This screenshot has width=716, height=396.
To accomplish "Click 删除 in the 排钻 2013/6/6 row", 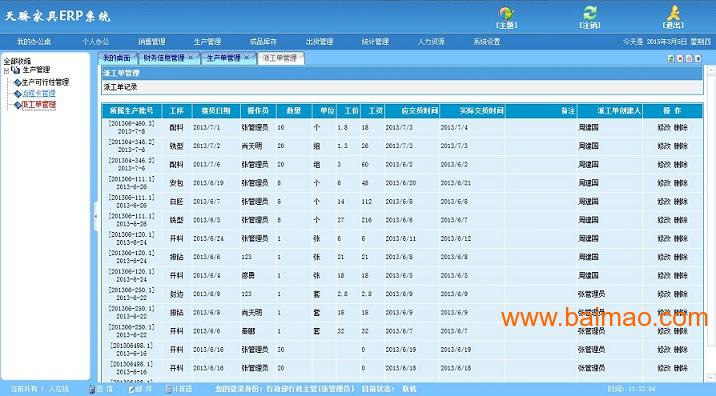I will point(680,257).
